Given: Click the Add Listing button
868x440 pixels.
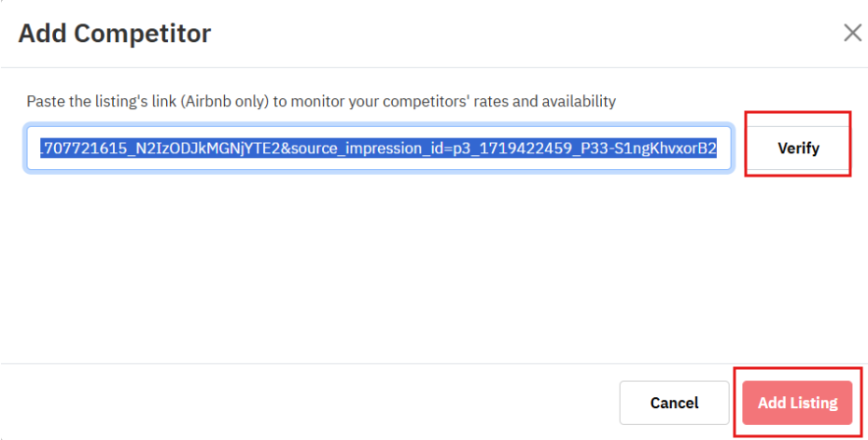Looking at the screenshot, I should [x=797, y=403].
